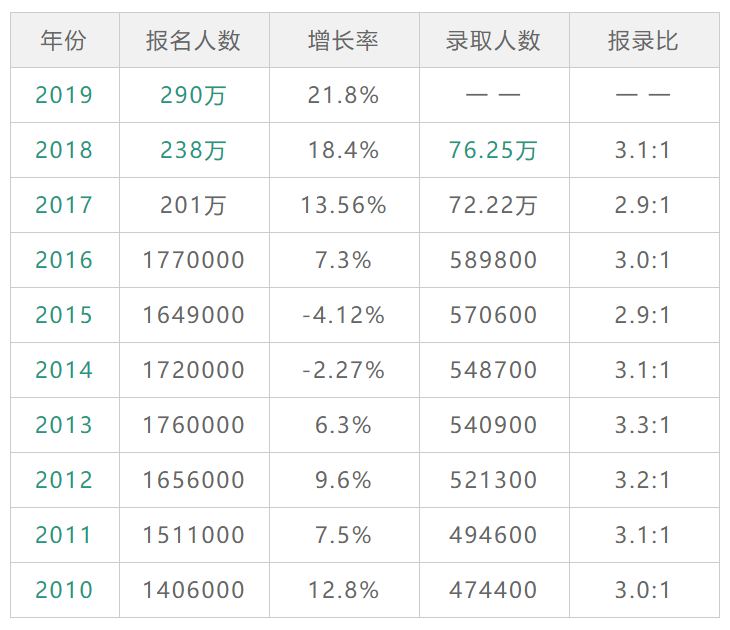Open the green 2019 year link
The height and width of the screenshot is (630, 730).
click(64, 95)
